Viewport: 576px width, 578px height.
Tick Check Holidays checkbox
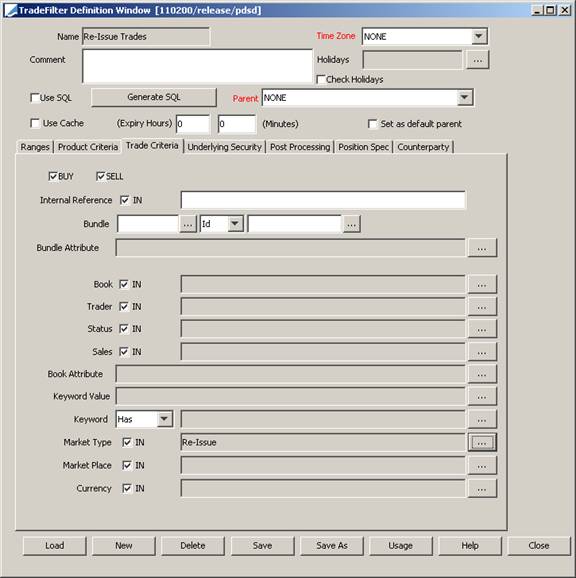(321, 79)
